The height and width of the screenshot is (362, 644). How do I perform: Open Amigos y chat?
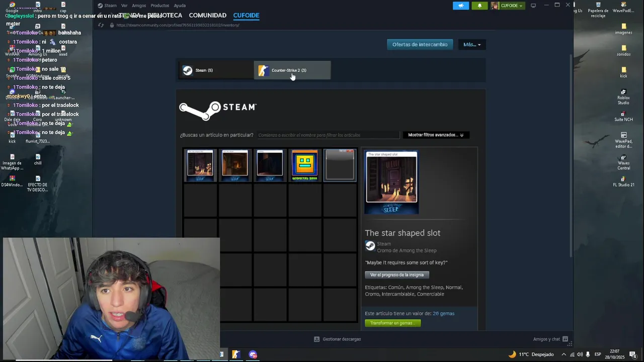coord(546,339)
